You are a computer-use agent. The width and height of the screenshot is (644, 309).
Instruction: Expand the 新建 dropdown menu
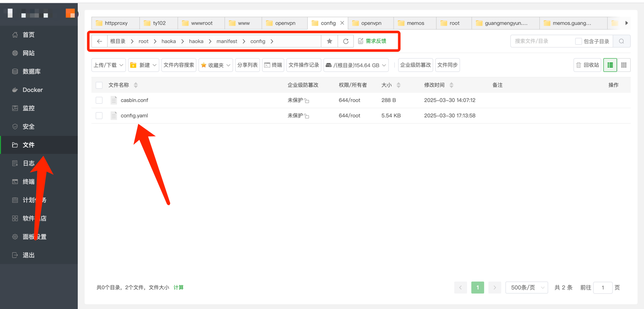[x=143, y=65]
